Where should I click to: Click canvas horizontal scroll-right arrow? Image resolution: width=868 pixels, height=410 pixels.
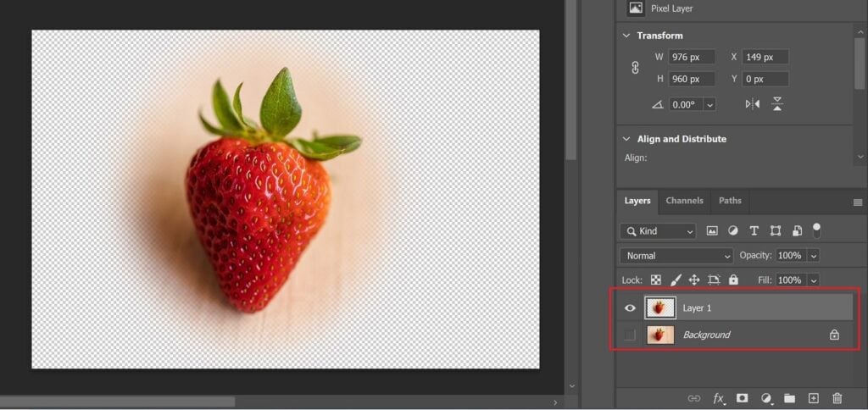tap(555, 402)
